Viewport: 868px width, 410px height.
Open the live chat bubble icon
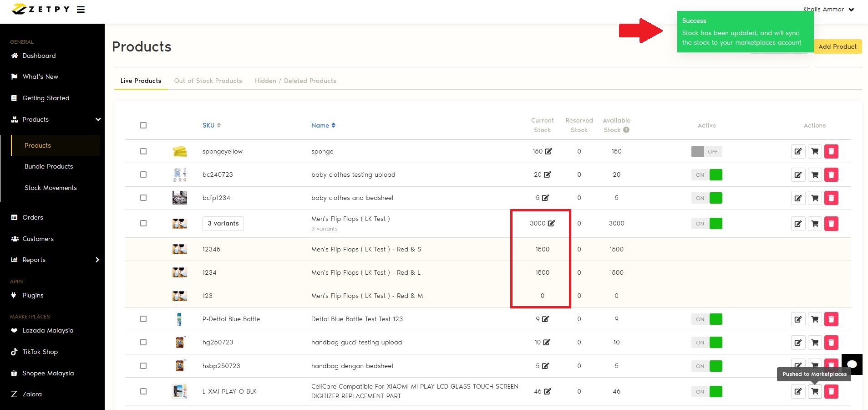852,364
